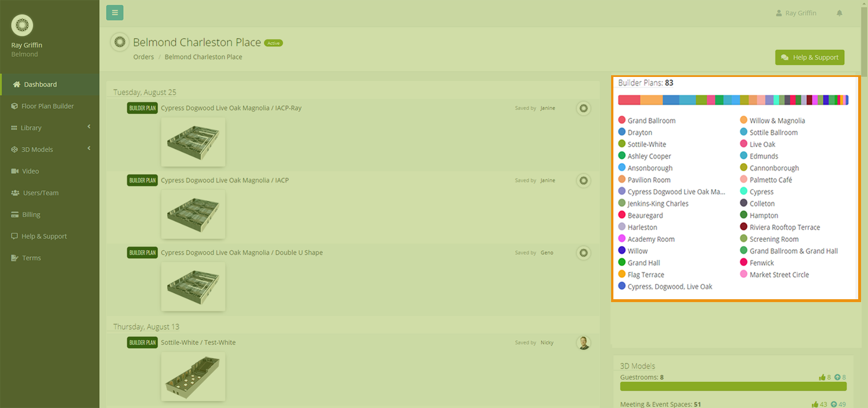Open Double U Shape plan title
Screen dimensions: 868x408
point(241,252)
